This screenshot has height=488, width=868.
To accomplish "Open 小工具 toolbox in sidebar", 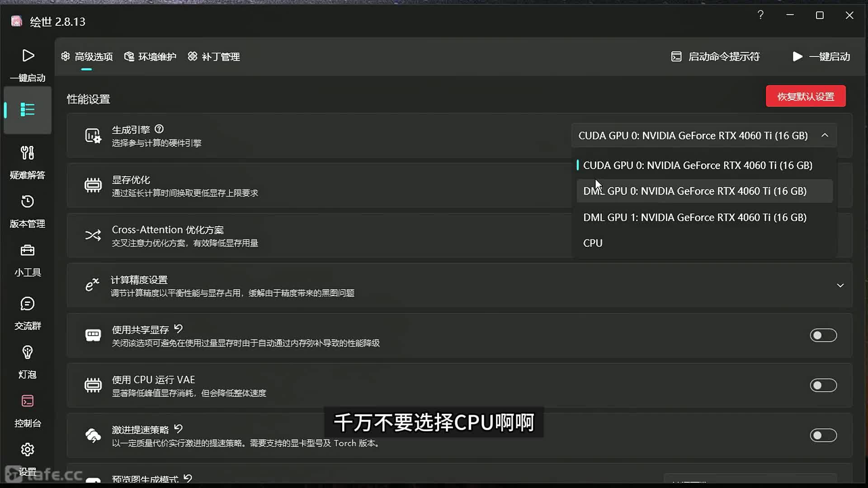I will (x=28, y=260).
